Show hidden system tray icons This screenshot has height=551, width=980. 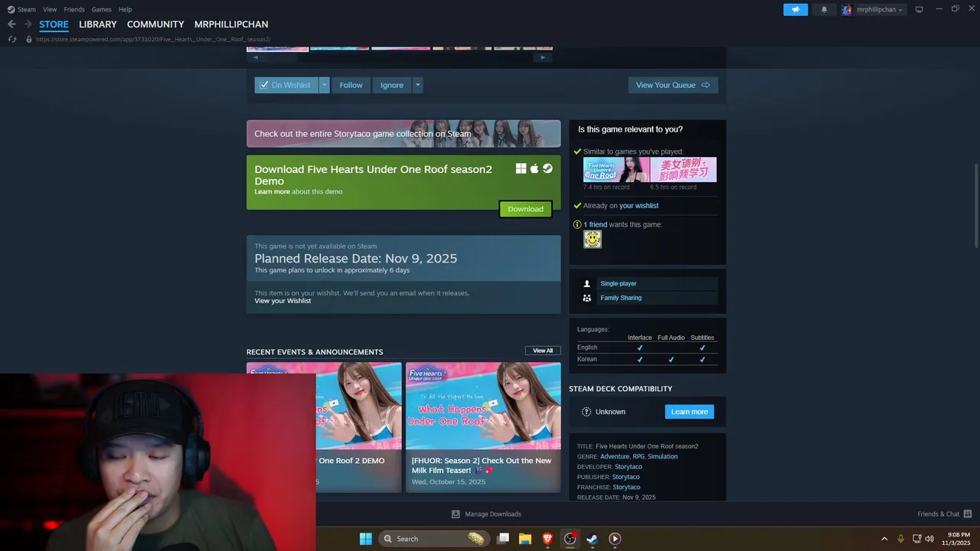pos(884,539)
